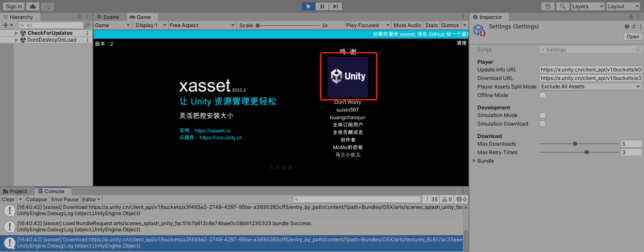Click the Inspector help question mark icon

627,26
